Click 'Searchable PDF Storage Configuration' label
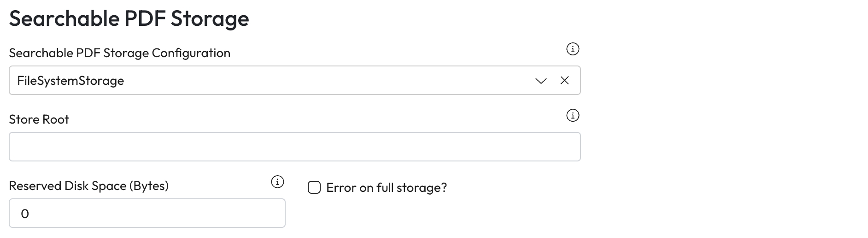Image resolution: width=868 pixels, height=238 pixels. click(120, 53)
